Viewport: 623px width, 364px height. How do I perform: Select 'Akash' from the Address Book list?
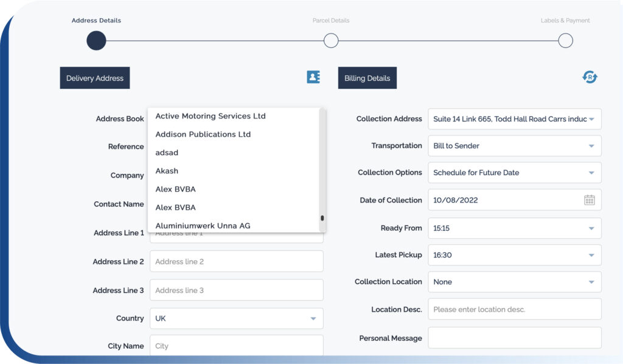166,171
